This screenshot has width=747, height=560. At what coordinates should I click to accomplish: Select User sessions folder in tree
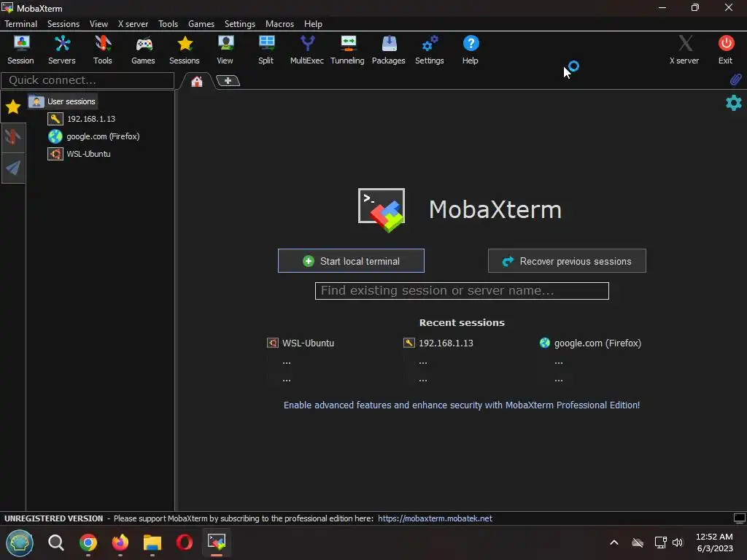(63, 101)
